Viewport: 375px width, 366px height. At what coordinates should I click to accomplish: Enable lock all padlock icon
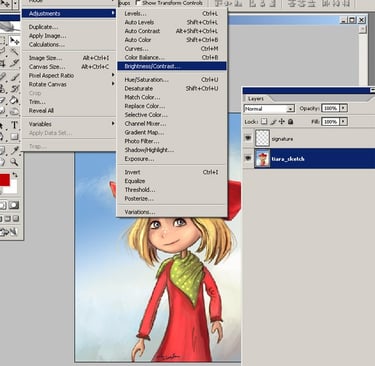[290, 122]
